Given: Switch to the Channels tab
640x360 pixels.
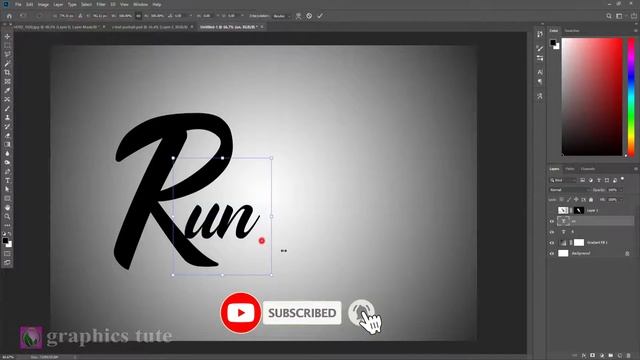Looking at the screenshot, I should [588, 169].
